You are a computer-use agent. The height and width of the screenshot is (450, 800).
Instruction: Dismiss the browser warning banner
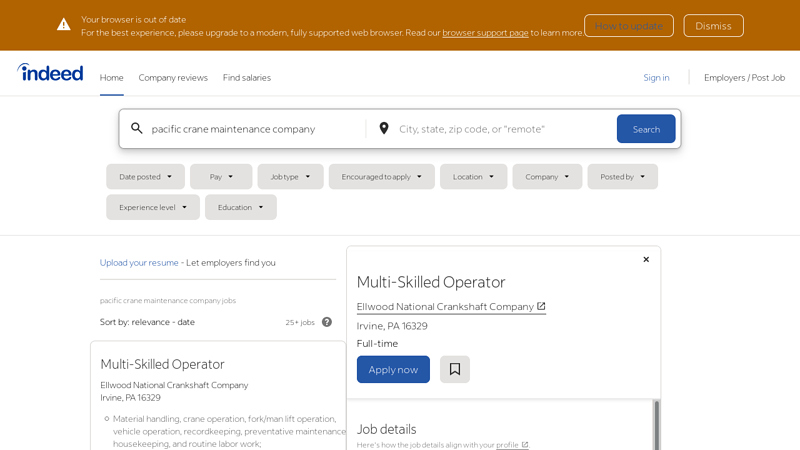[713, 26]
